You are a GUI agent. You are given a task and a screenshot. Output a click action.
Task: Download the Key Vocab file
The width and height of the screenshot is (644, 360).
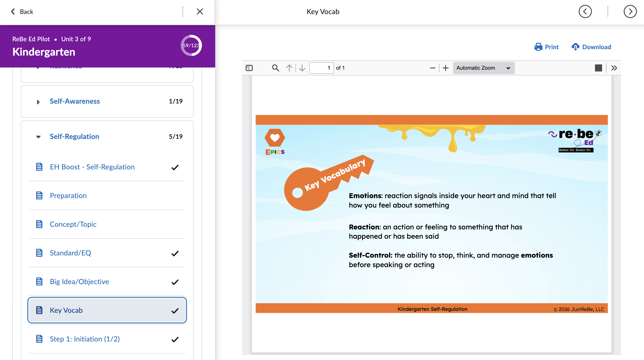[x=591, y=47]
